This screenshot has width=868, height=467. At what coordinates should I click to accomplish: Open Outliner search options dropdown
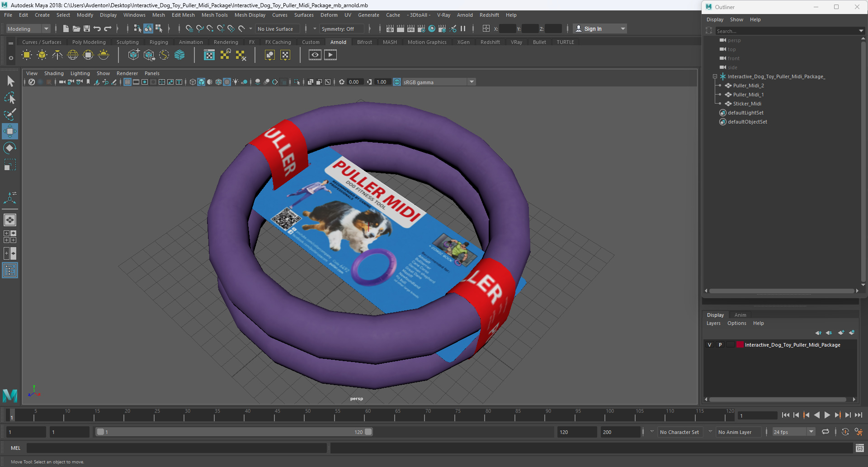pyautogui.click(x=861, y=31)
